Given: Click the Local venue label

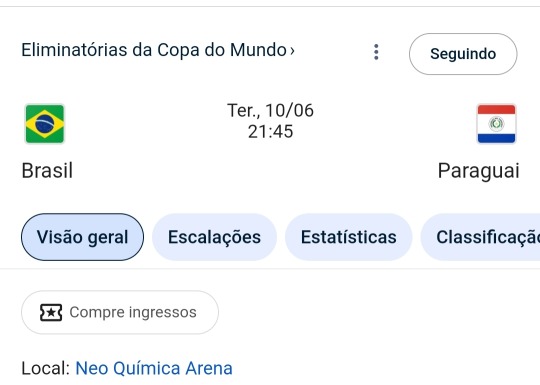Looking at the screenshot, I should pyautogui.click(x=46, y=368).
